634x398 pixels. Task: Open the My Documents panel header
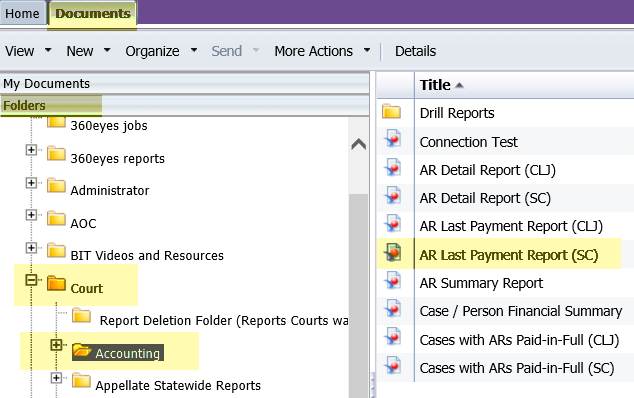(184, 84)
